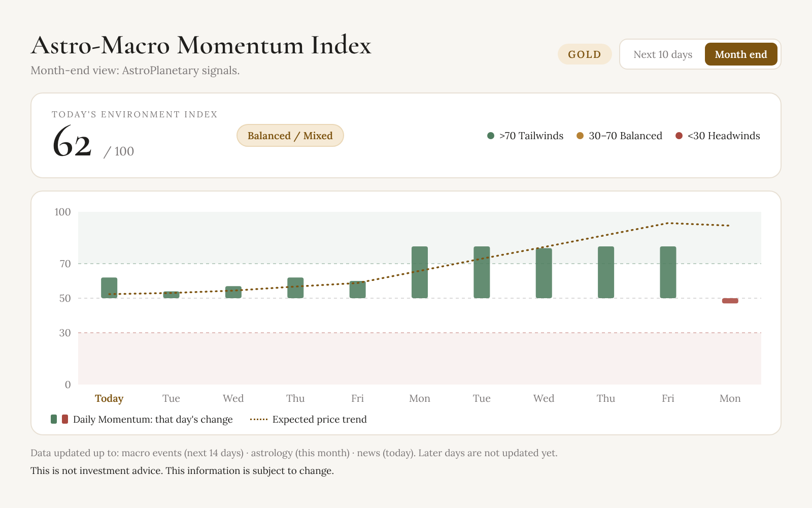Switch to the Next 10 days view
Viewport: 812px width, 508px height.
click(x=663, y=54)
